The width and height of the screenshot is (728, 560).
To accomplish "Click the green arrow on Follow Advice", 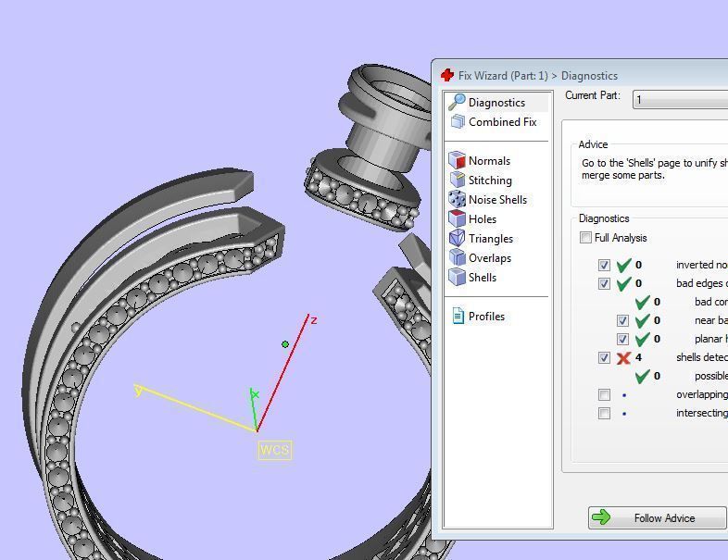I will click(x=602, y=517).
